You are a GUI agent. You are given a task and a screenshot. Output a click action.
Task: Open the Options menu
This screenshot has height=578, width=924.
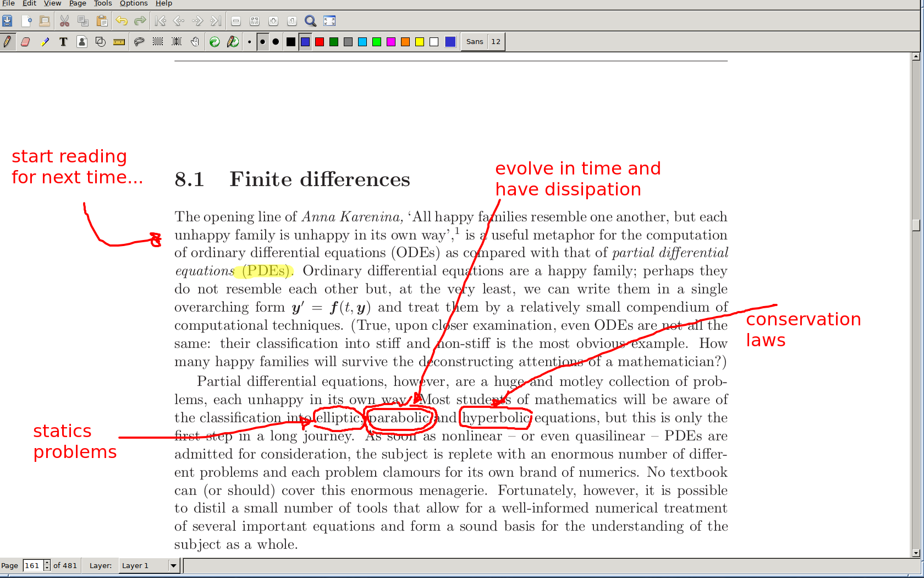(134, 3)
